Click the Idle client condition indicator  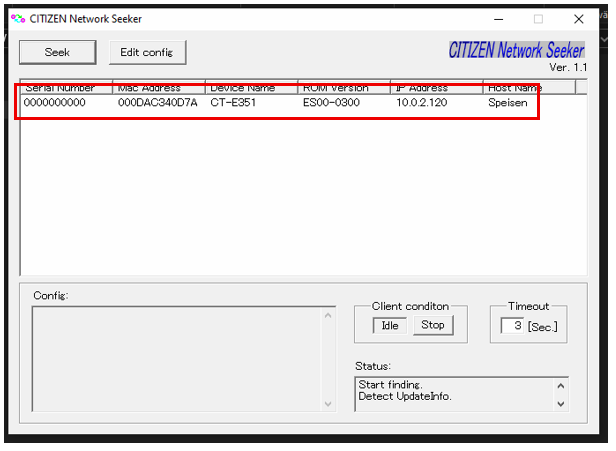click(x=389, y=326)
